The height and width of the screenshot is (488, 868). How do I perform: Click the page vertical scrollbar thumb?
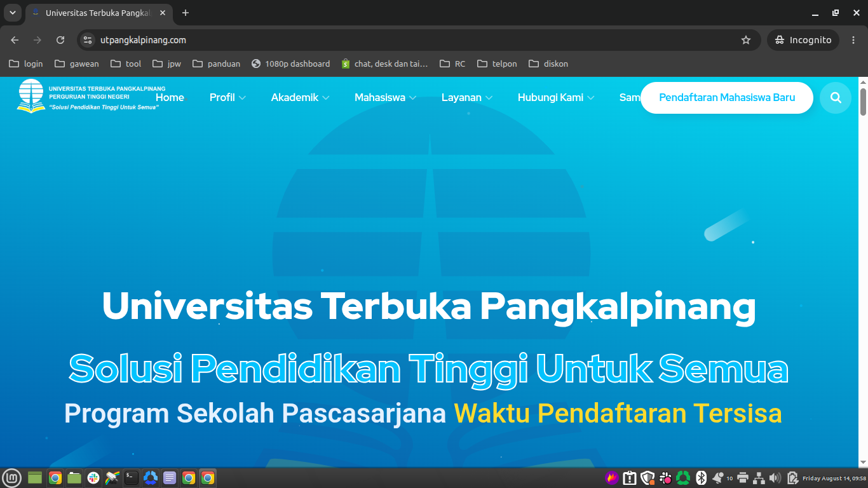(x=863, y=102)
